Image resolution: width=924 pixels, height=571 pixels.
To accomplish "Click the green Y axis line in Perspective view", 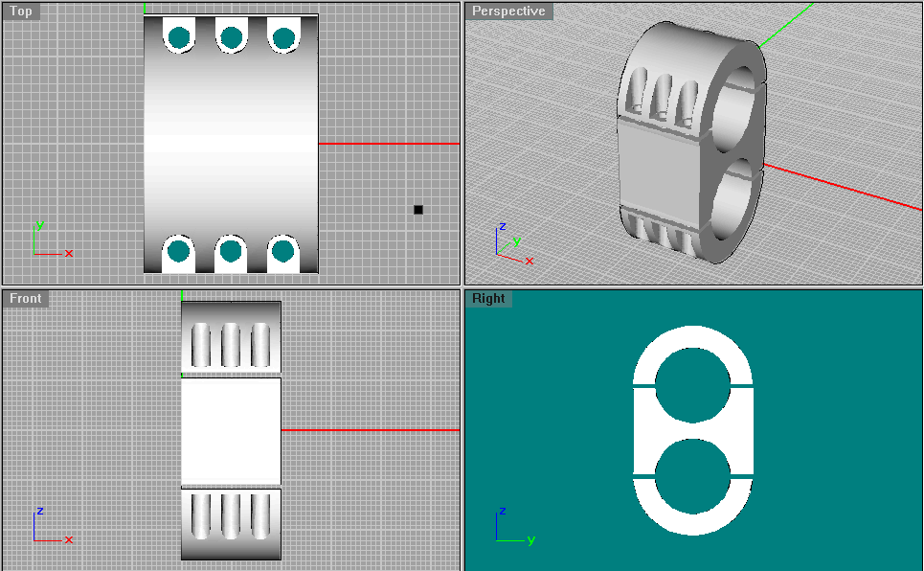I will click(x=786, y=24).
